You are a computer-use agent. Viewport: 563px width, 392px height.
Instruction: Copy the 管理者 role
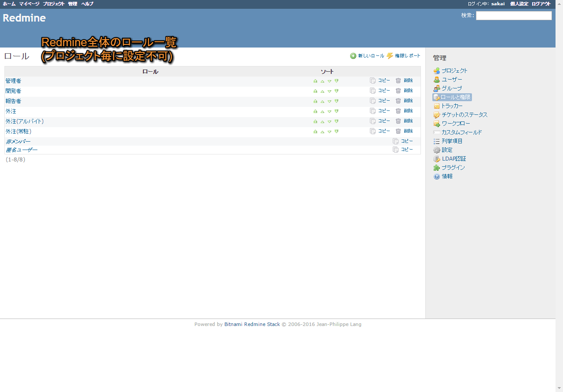tap(380, 81)
